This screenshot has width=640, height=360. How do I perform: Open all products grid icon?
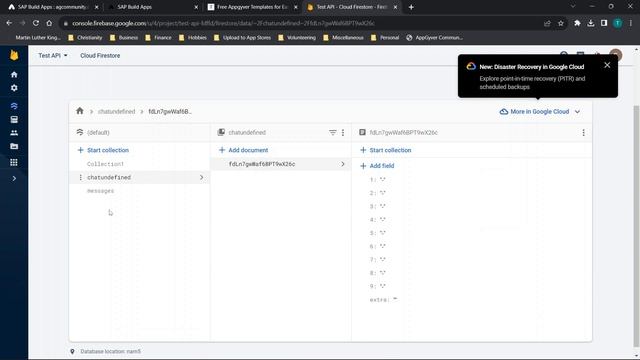[x=14, y=162]
